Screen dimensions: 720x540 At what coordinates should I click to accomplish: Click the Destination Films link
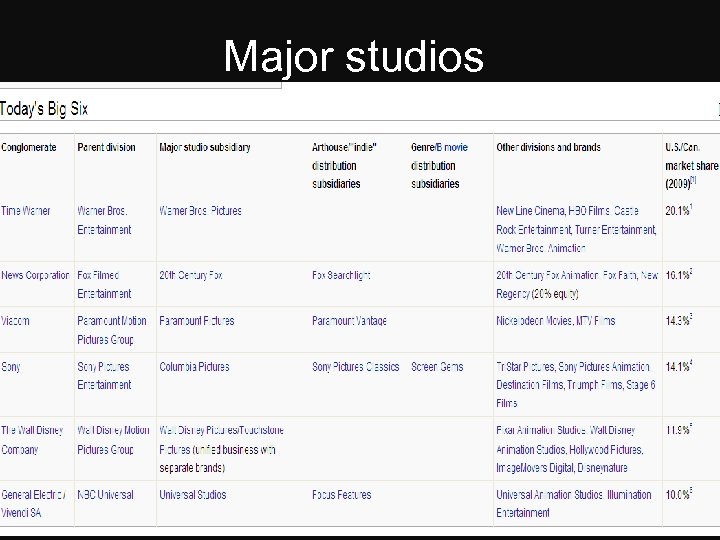click(530, 385)
